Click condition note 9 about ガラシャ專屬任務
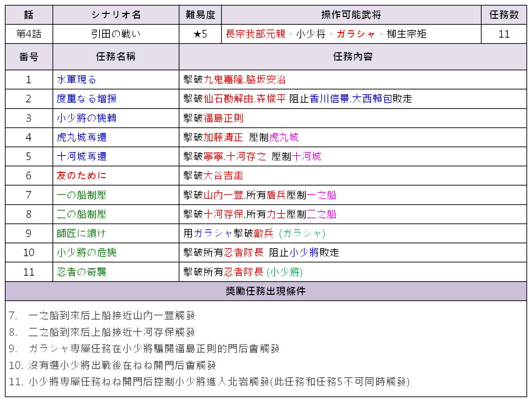The width and height of the screenshot is (532, 402). coord(144,349)
